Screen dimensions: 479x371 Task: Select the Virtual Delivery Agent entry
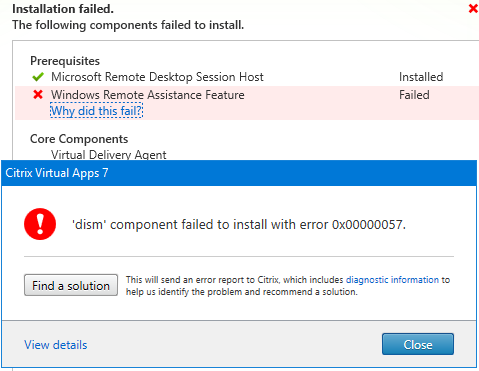point(109,154)
